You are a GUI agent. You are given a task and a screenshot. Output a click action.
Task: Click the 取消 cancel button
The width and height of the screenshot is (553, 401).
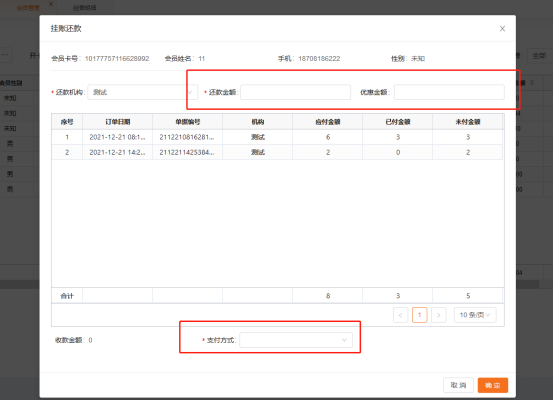coord(458,385)
